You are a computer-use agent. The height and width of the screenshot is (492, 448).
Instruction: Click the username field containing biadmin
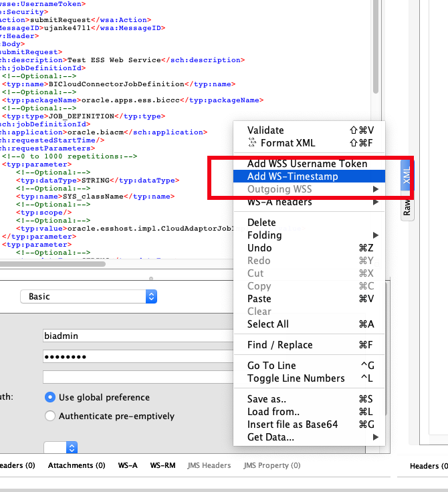[138, 336]
